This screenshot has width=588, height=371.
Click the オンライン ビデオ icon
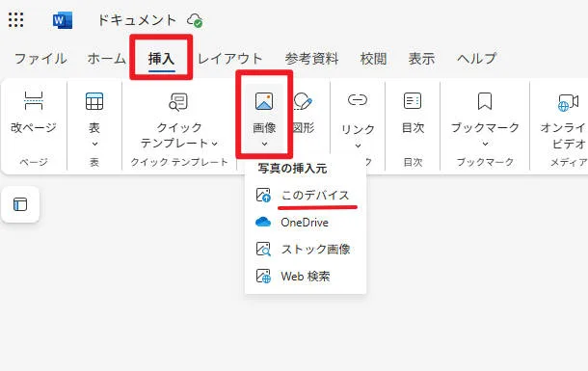568,102
